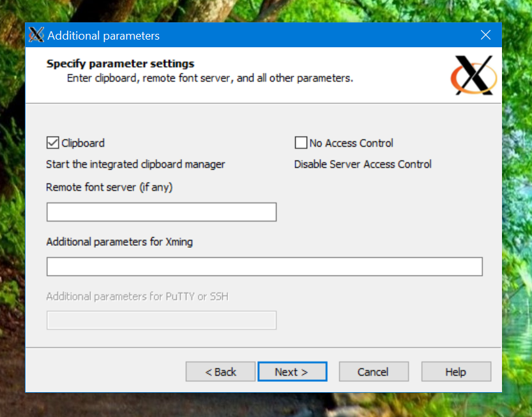
Task: Click the "Additional parameters" window title text
Action: click(x=103, y=36)
